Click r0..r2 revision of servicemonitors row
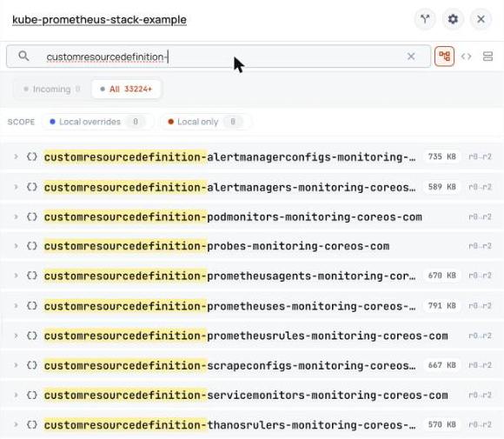This screenshot has width=504, height=439. point(480,395)
